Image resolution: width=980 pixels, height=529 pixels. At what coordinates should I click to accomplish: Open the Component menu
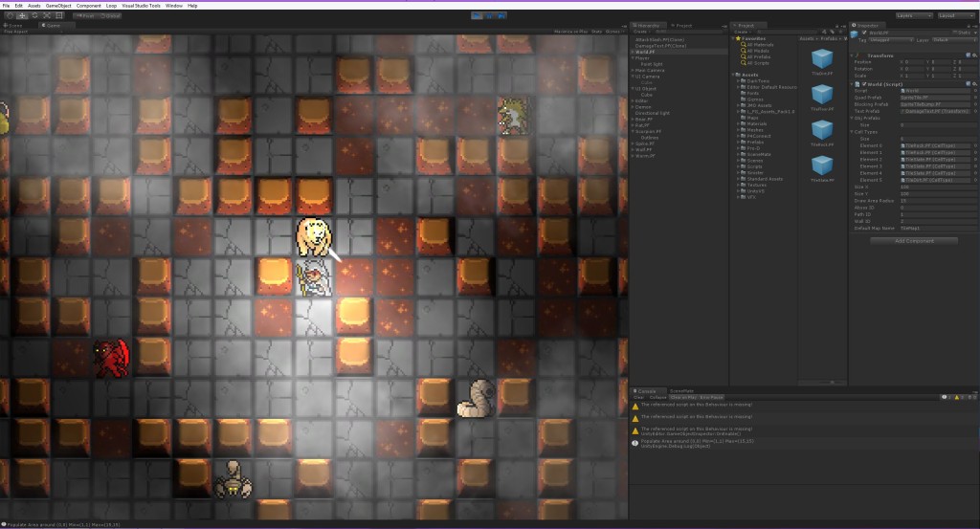tap(89, 6)
